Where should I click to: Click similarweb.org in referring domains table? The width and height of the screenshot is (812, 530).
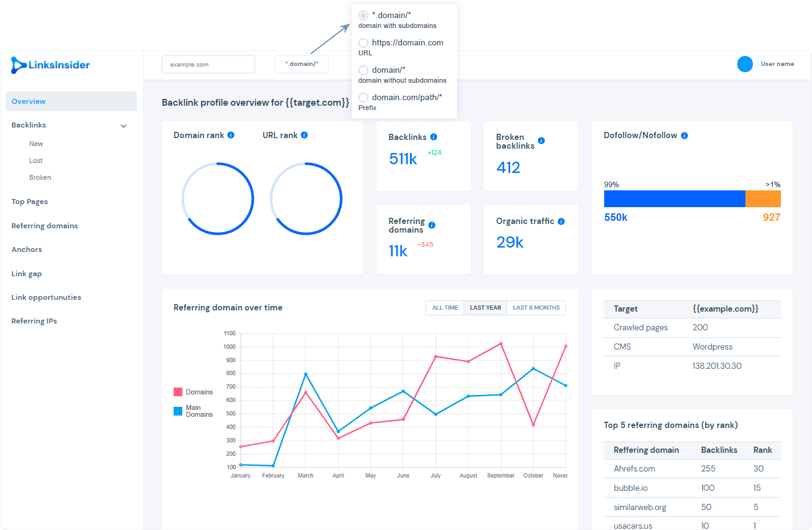640,507
